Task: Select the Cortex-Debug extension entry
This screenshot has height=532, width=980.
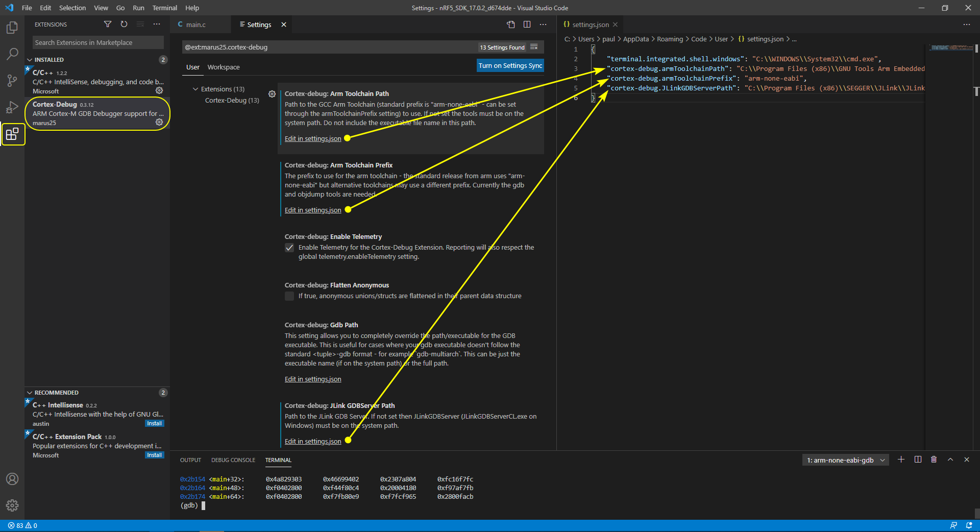Action: (97, 113)
